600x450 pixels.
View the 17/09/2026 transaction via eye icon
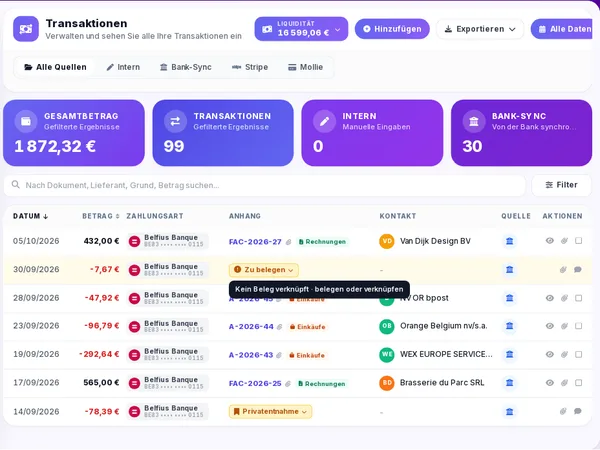550,383
